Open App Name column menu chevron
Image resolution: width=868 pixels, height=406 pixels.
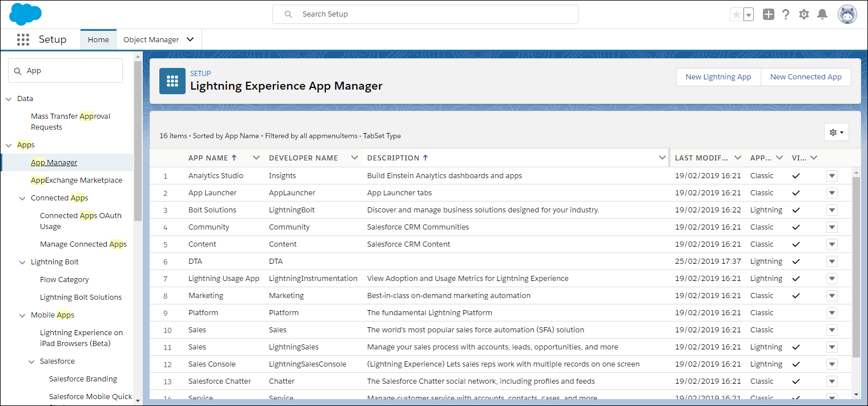[256, 158]
